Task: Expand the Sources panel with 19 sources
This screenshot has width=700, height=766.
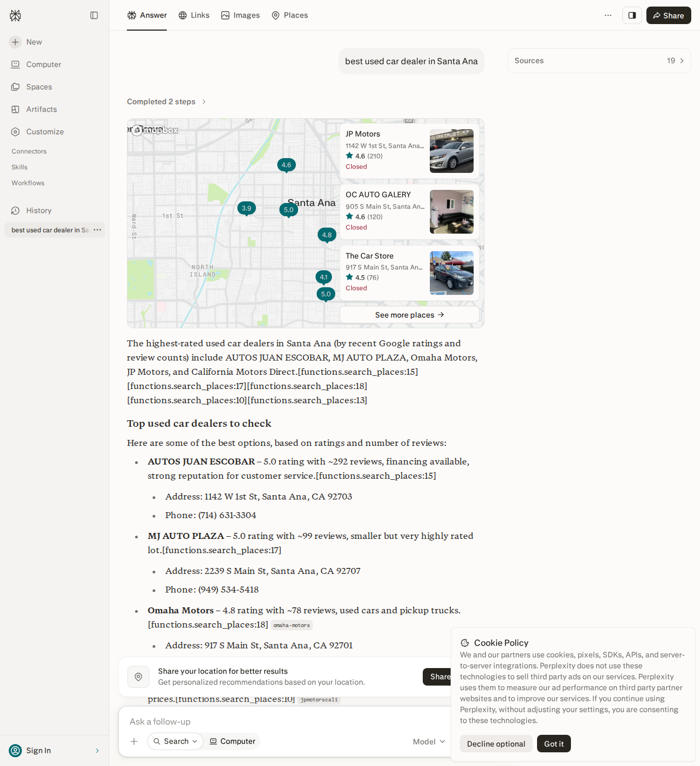Action: 599,61
